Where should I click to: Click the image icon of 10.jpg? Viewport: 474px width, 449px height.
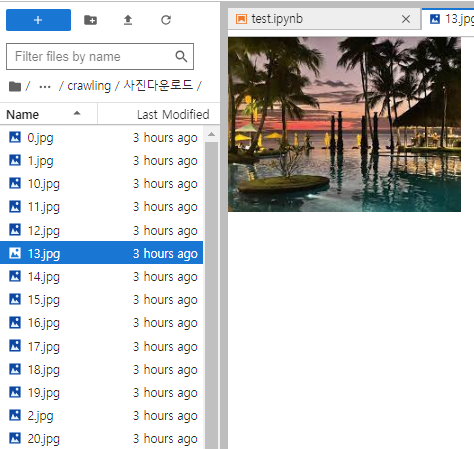click(15, 183)
